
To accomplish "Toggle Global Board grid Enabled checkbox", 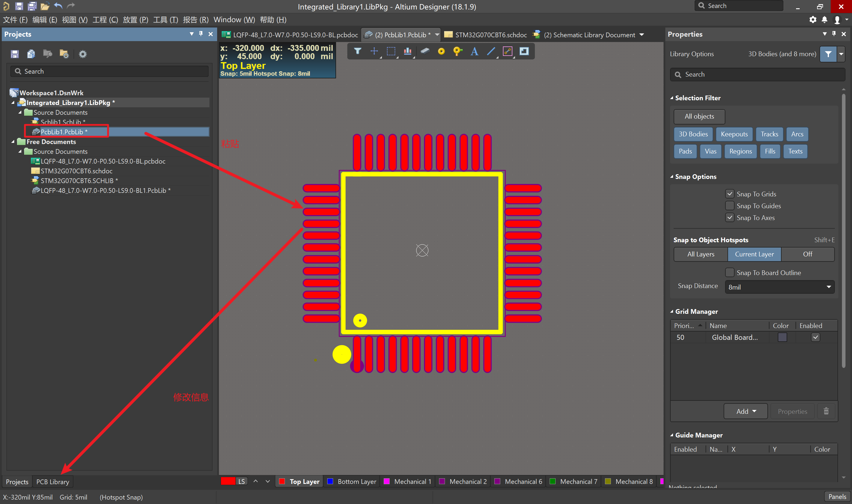I will pos(815,337).
